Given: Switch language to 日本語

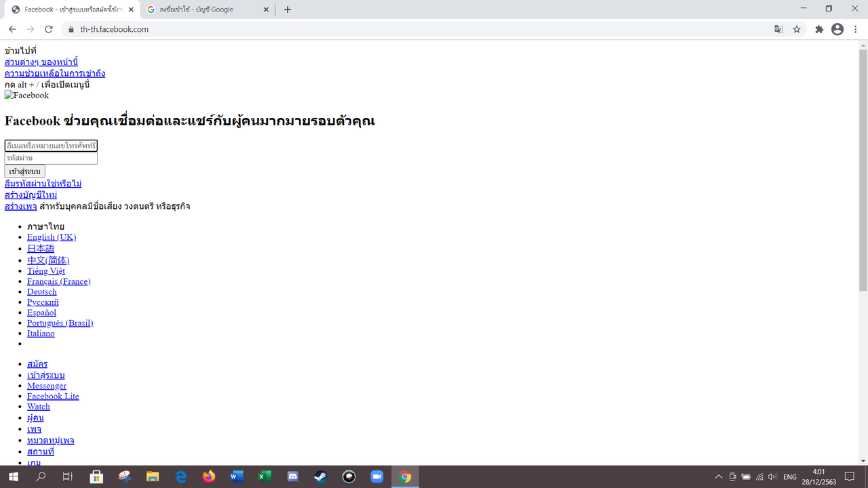Looking at the screenshot, I should coord(41,249).
